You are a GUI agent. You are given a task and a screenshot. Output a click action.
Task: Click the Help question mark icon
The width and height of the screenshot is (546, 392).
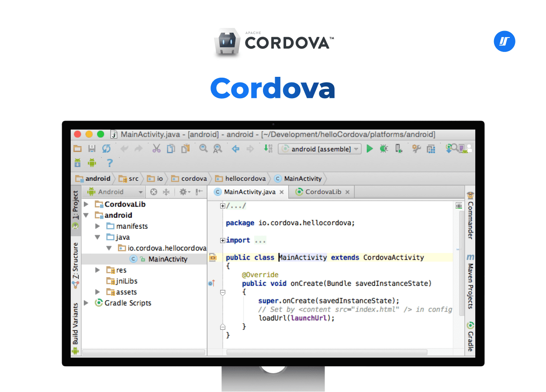click(x=109, y=163)
